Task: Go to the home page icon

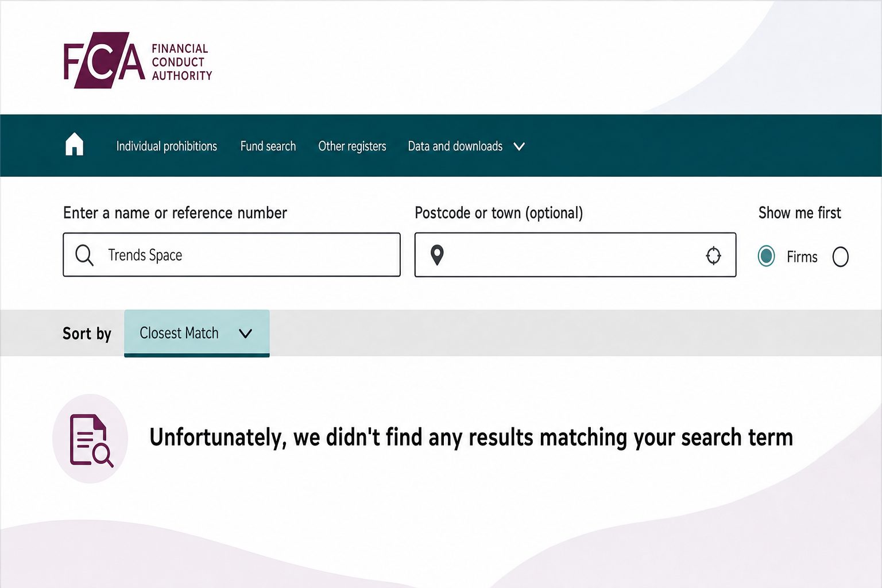Action: [x=75, y=144]
